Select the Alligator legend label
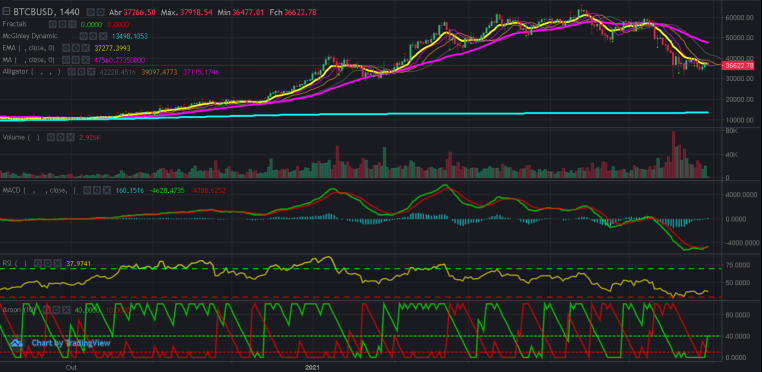Screen dimensions: 762x372 [32, 71]
